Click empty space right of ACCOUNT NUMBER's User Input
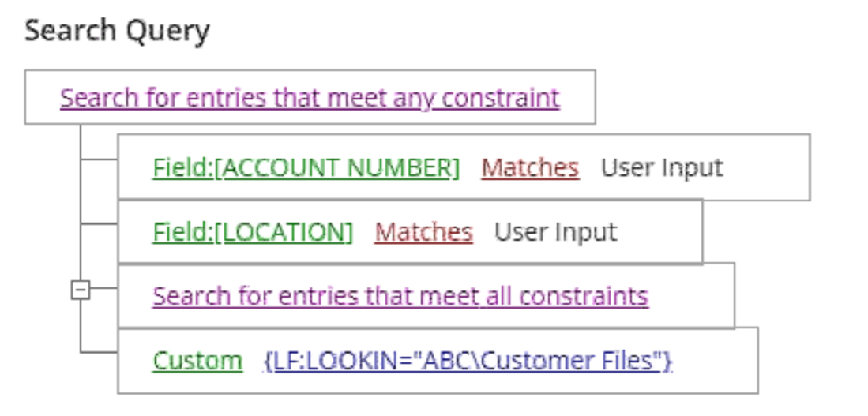 point(767,167)
